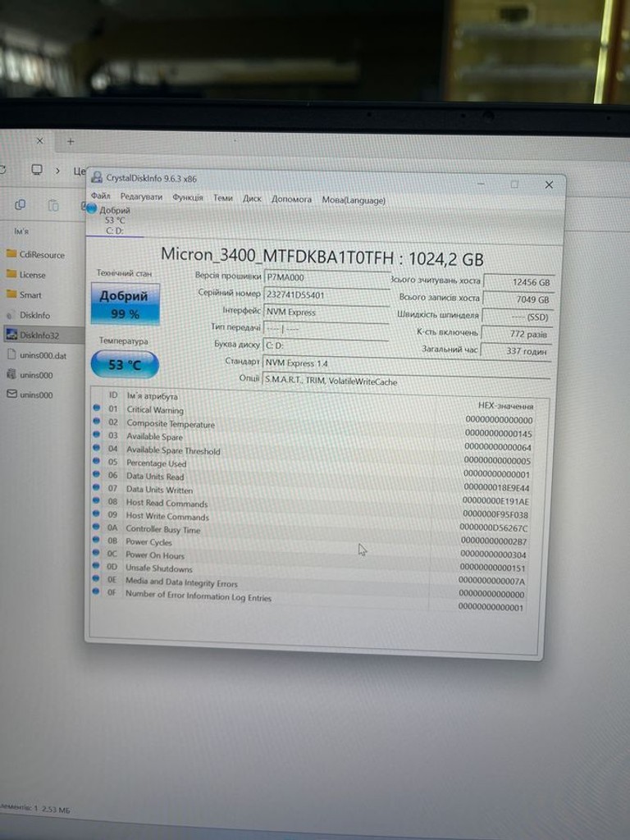Click the blue status dot for Percentage Used
This screenshot has height=840, width=630.
point(97,461)
